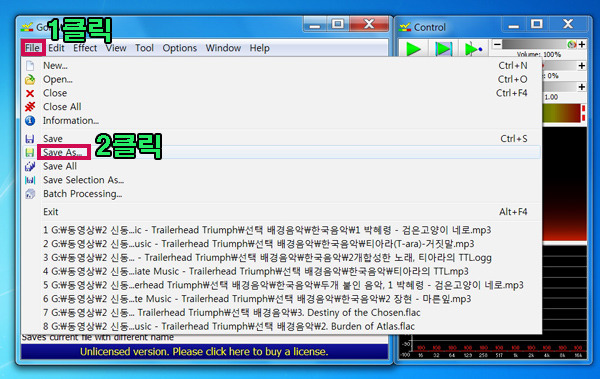Select the Close menu entry
The height and width of the screenshot is (379, 600).
281,93
